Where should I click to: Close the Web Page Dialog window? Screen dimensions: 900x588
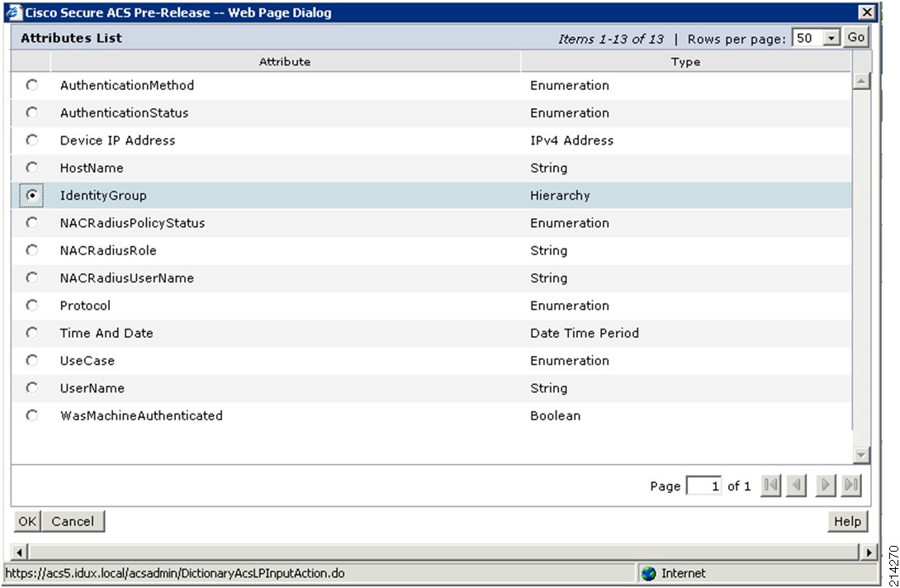coord(867,12)
